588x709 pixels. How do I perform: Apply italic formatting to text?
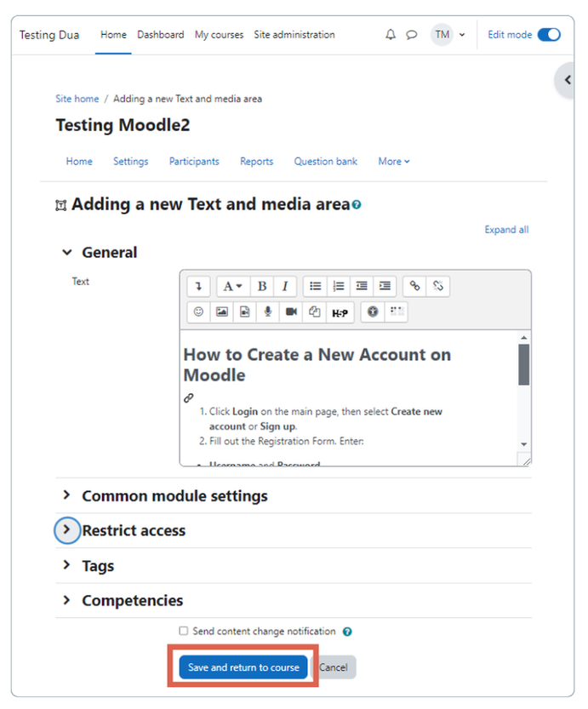click(x=285, y=286)
